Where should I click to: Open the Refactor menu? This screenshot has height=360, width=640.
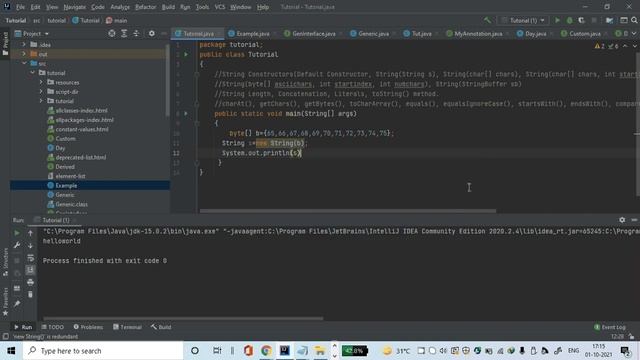(x=145, y=7)
